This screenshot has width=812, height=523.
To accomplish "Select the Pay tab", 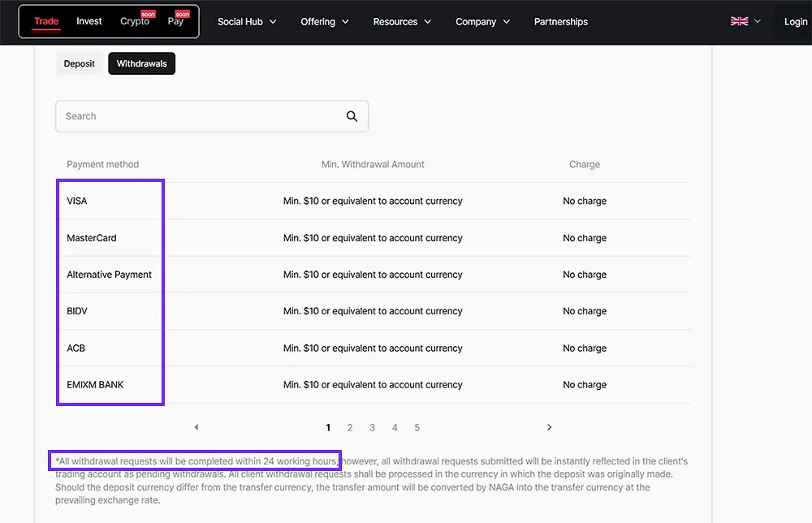I will [175, 21].
